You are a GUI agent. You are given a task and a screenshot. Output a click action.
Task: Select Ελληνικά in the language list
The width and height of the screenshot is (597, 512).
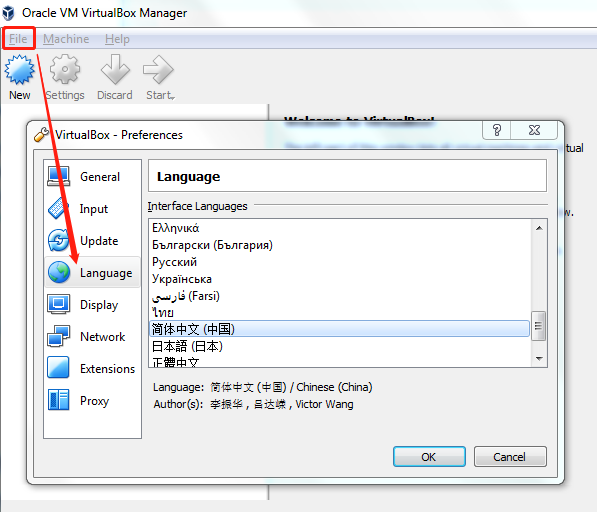coord(339,228)
